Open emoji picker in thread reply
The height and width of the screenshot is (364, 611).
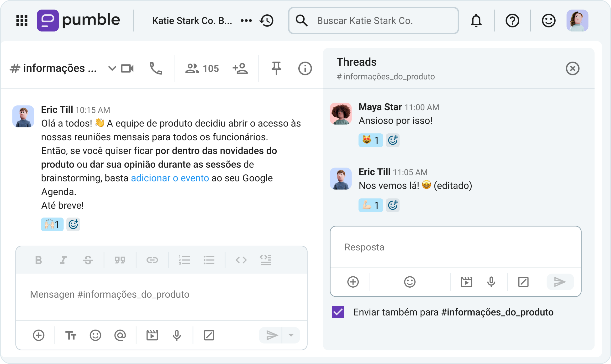coord(410,282)
